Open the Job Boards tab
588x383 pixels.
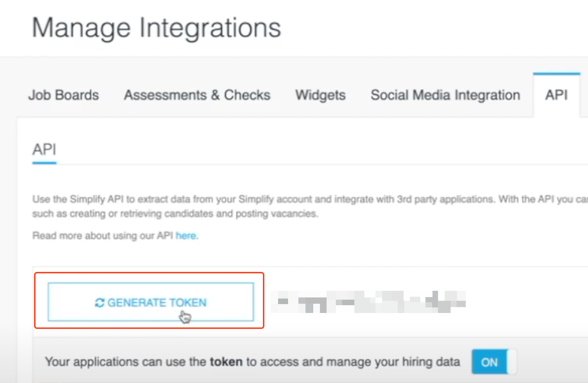(x=64, y=95)
